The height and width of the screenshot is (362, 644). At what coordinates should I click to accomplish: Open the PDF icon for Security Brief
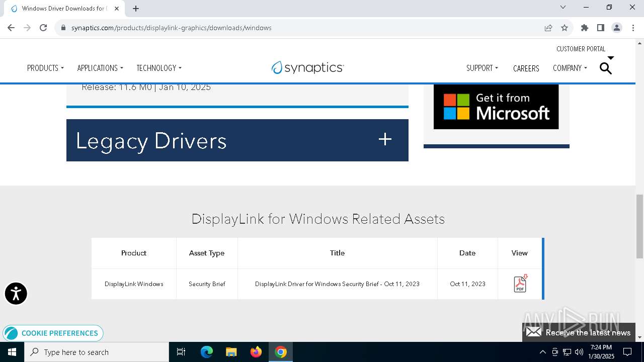click(x=520, y=284)
